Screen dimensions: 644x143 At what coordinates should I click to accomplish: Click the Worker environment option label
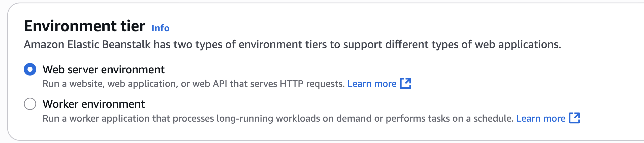(x=94, y=104)
